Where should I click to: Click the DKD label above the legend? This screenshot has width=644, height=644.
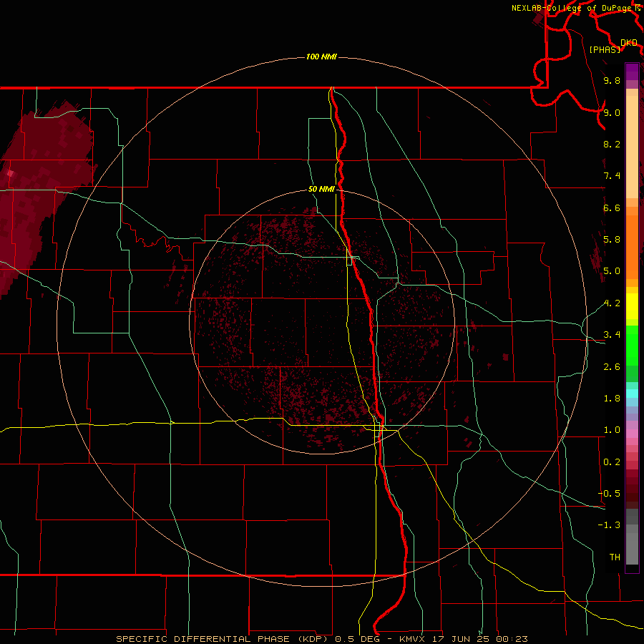pos(629,42)
